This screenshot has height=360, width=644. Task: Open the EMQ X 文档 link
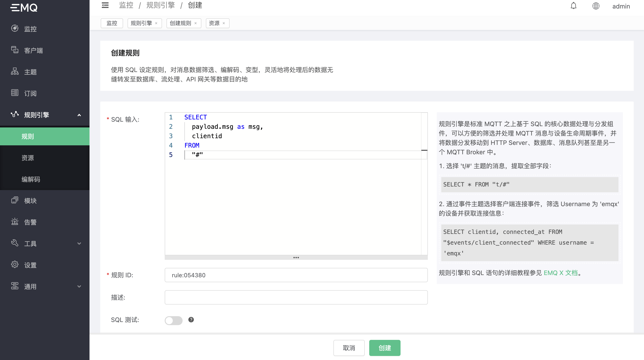point(561,273)
